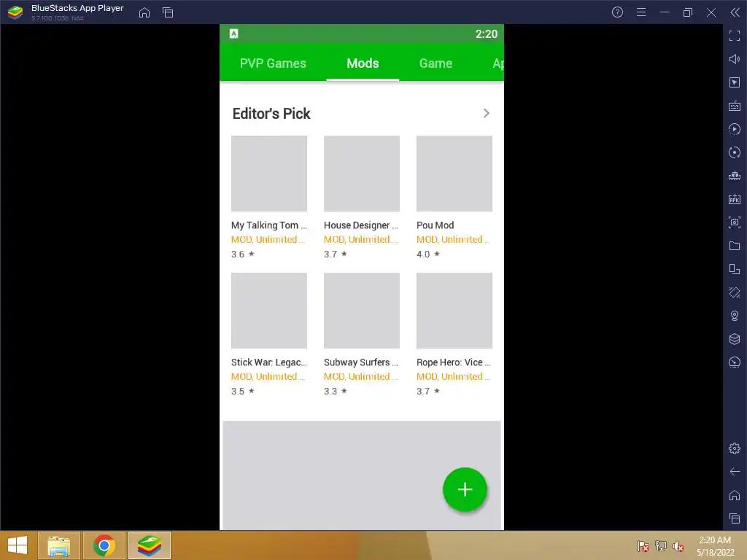Click the 3.3 rating under Subway Surfers
This screenshot has width=747, height=560.
(x=336, y=392)
